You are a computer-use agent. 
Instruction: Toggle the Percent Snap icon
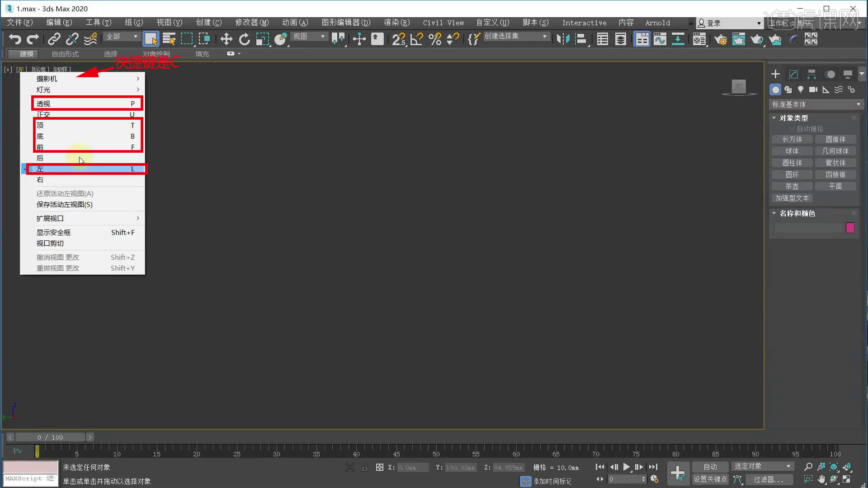[x=435, y=39]
